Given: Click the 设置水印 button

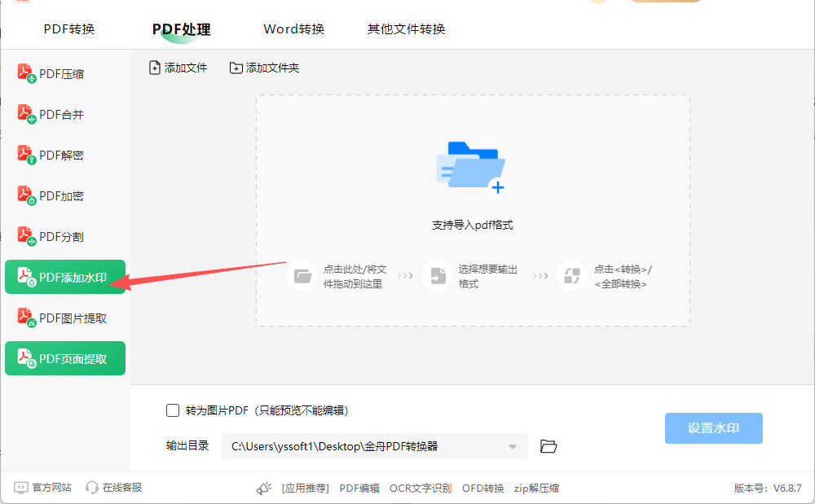Looking at the screenshot, I should click(714, 428).
